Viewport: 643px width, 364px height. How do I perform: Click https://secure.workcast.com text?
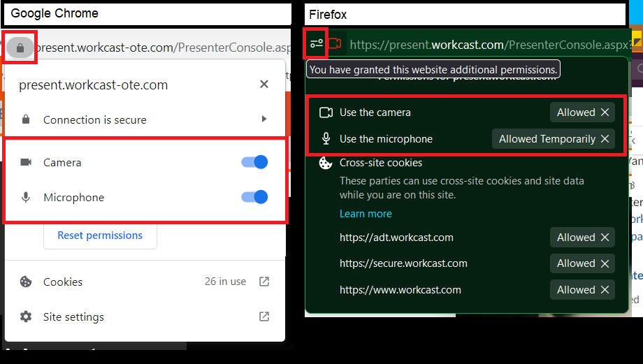pyautogui.click(x=403, y=263)
